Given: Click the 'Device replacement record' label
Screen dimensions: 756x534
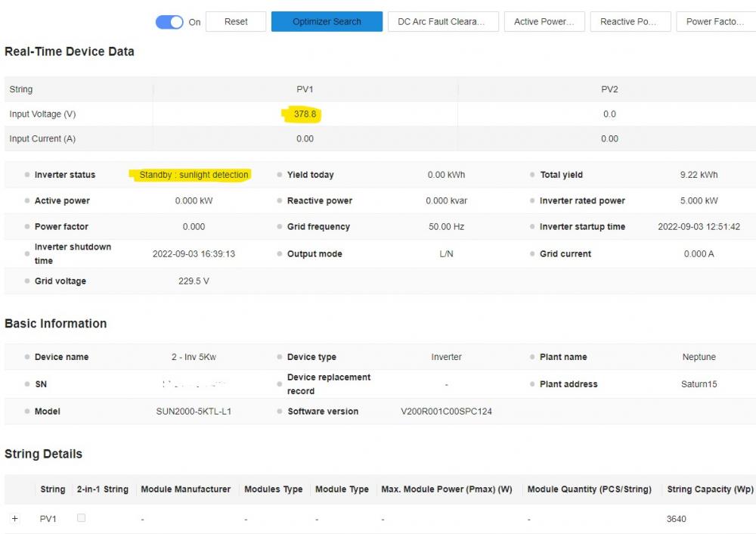Looking at the screenshot, I should pyautogui.click(x=329, y=384).
